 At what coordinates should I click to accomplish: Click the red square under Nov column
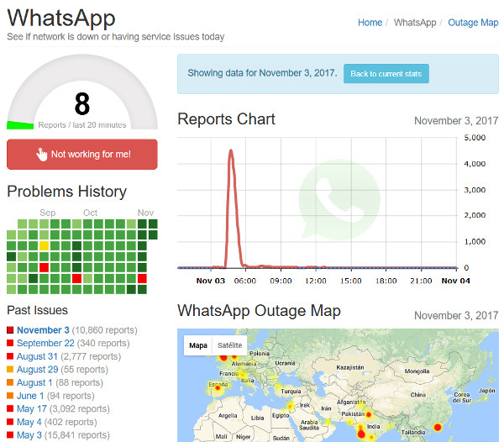coord(142,278)
